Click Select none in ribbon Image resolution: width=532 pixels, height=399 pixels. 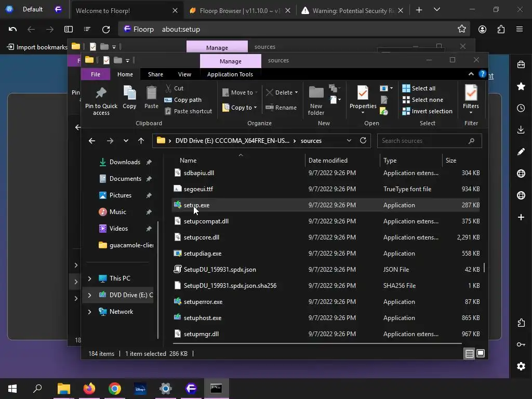click(x=423, y=100)
